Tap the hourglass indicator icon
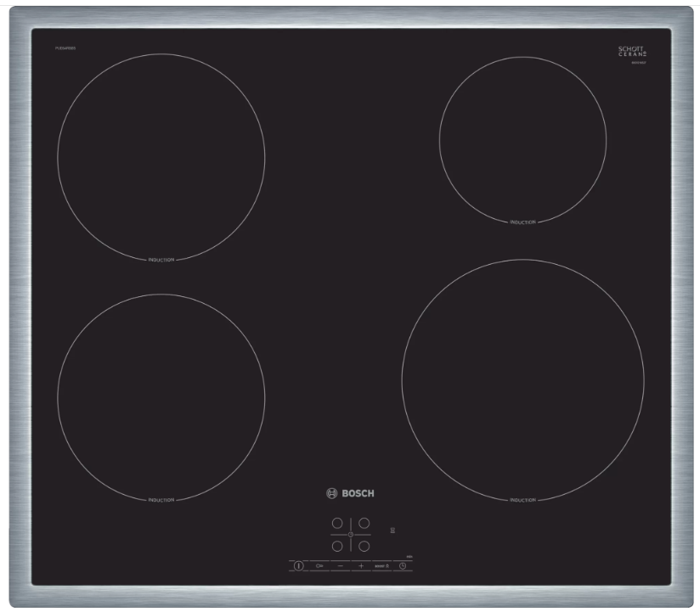700x612 pixels. click(x=392, y=530)
